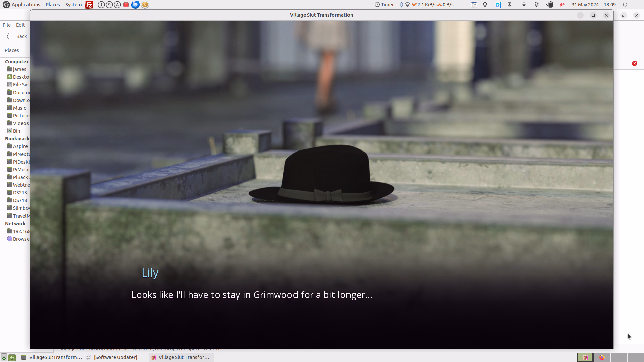Open the Places menu in top panel

pyautogui.click(x=53, y=5)
